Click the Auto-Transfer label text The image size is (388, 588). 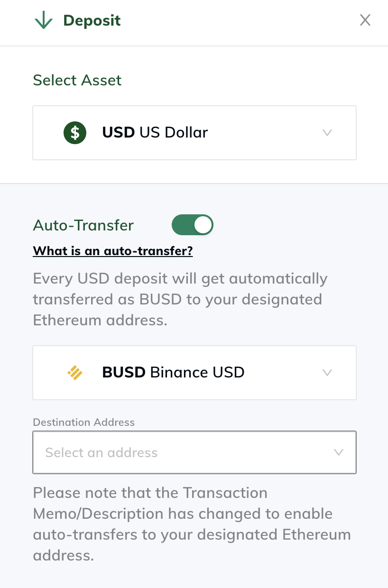point(83,225)
